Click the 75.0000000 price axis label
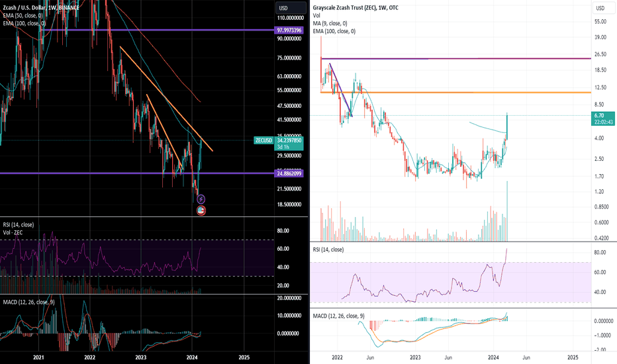 pos(291,58)
